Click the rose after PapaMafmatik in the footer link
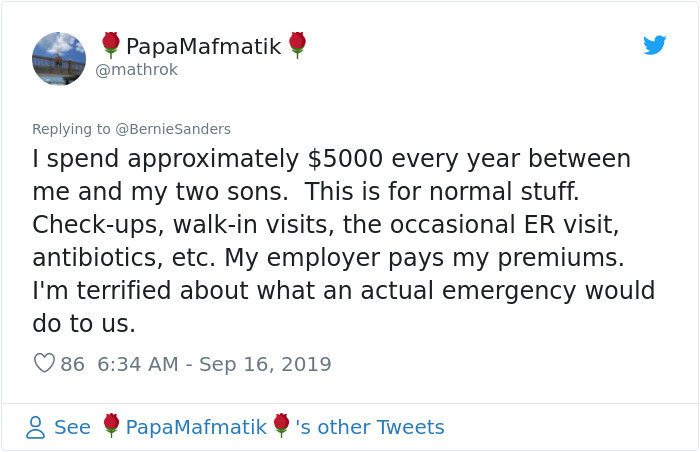Screen dimensions: 700x452 click(x=283, y=427)
